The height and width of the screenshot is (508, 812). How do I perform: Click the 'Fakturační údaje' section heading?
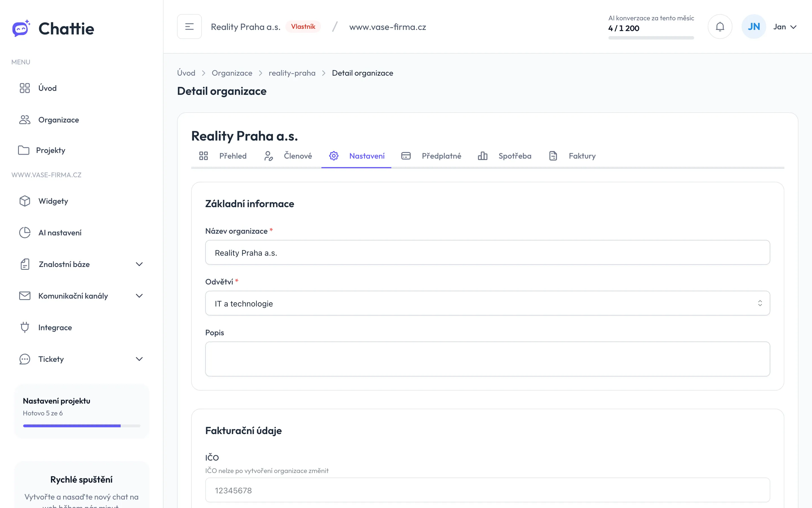(243, 430)
